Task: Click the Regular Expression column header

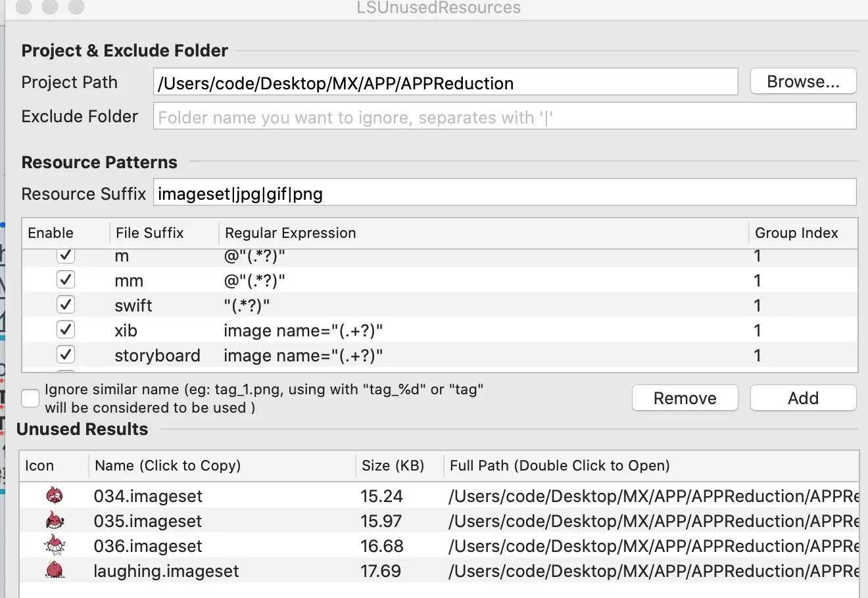Action: (290, 233)
